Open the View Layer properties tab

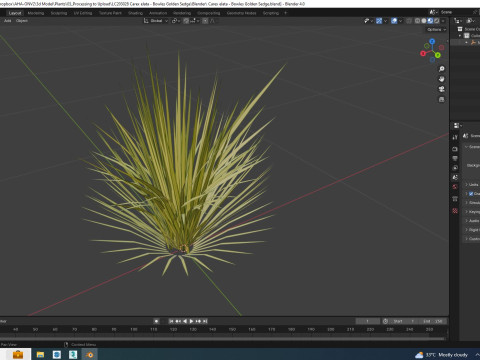[x=455, y=168]
